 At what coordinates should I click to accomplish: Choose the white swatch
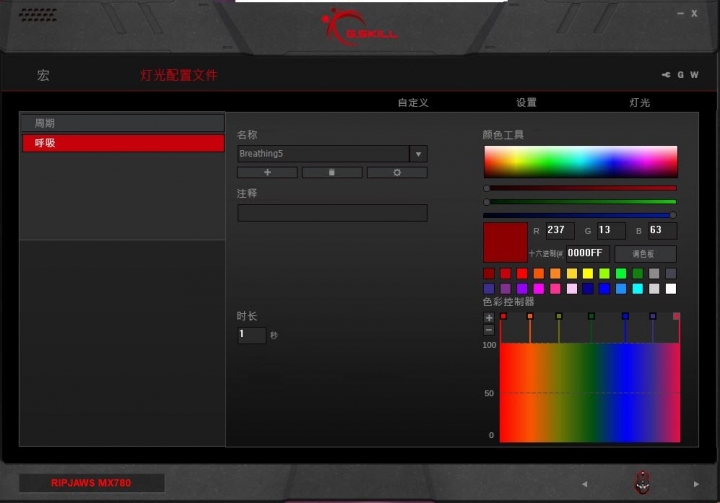[x=671, y=288]
